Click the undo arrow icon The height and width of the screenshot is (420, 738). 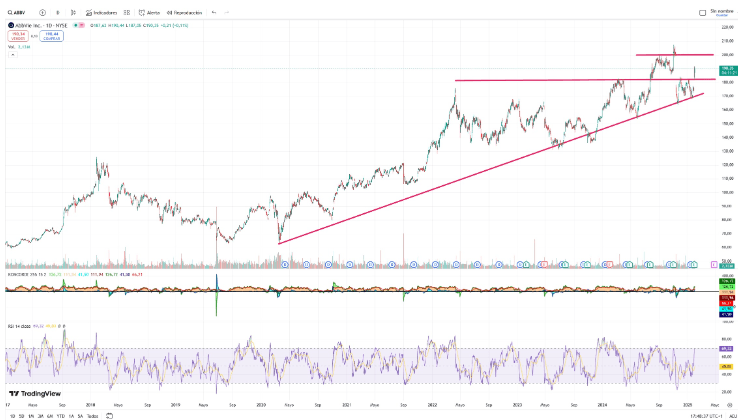pos(213,12)
